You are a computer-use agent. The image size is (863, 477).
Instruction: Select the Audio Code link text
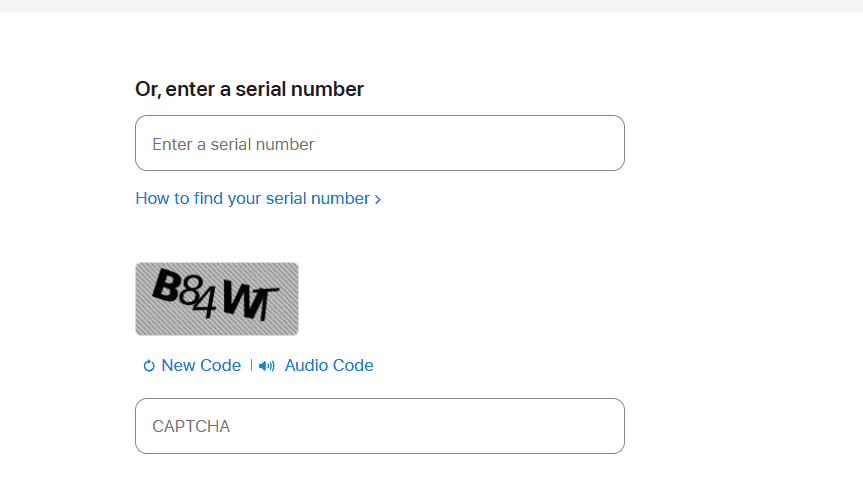[x=328, y=366]
